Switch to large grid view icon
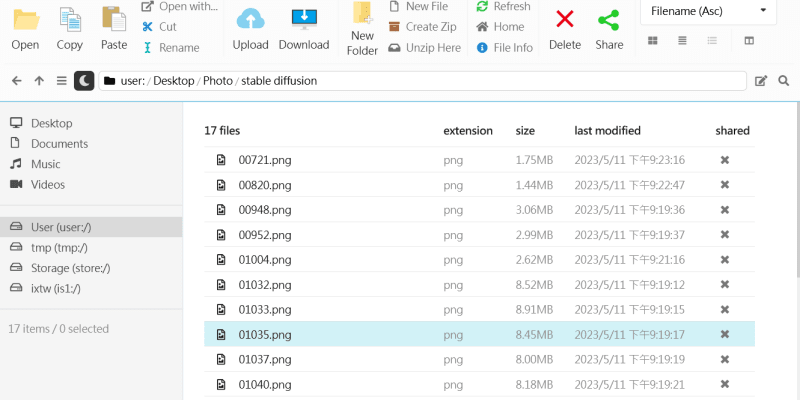The height and width of the screenshot is (400, 800). [653, 41]
